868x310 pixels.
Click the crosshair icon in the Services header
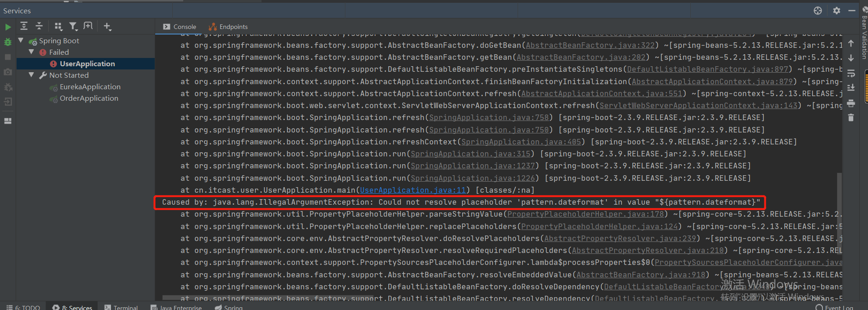818,11
